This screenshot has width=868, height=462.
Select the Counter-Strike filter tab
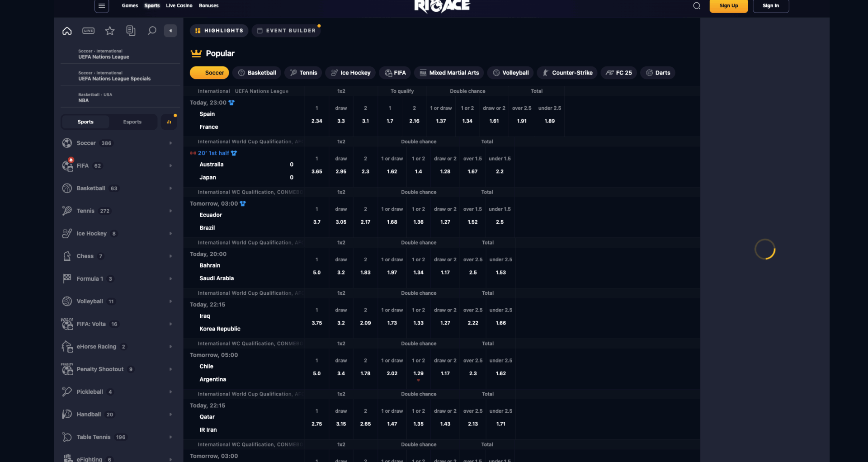[x=567, y=73]
